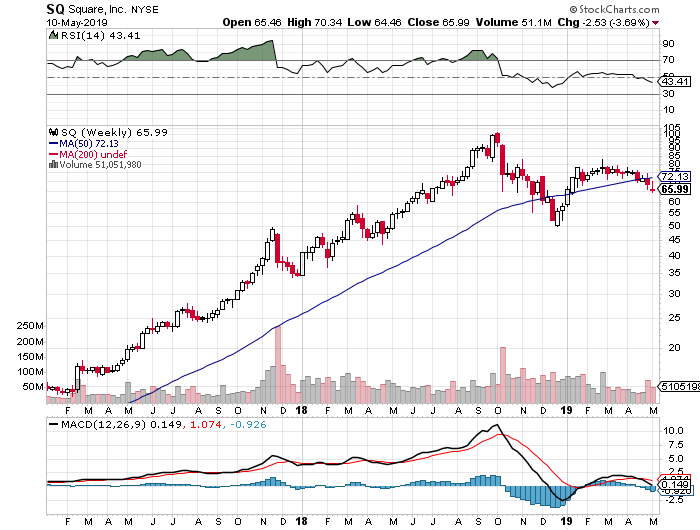Click the MACD 5.0 scale label
Viewport: 700px width, 530px height.
click(676, 459)
